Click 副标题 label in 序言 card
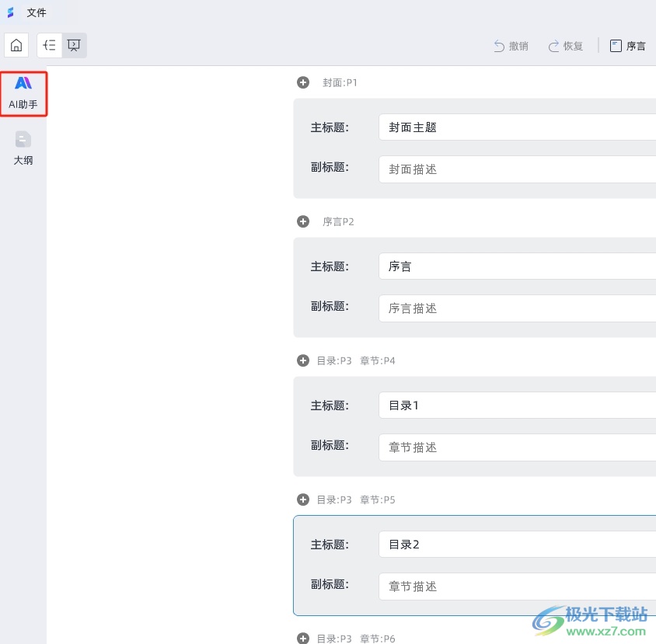Image resolution: width=656 pixels, height=644 pixels. (330, 306)
